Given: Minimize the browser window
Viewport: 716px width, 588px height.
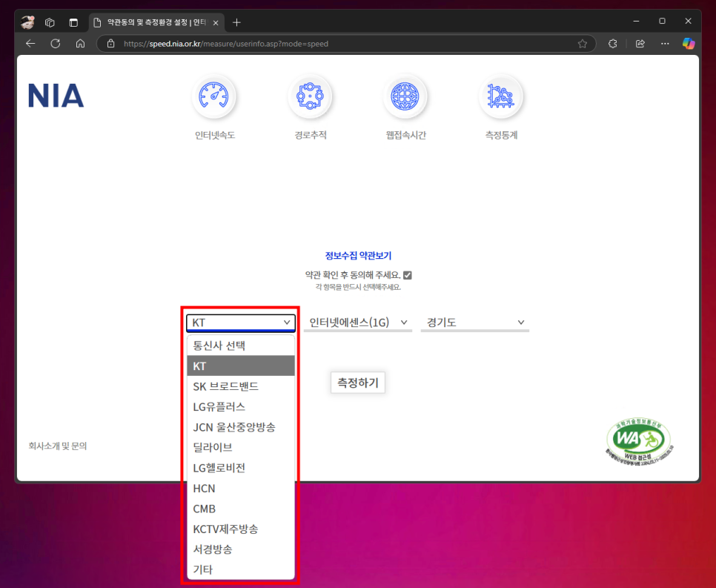Looking at the screenshot, I should (x=636, y=21).
